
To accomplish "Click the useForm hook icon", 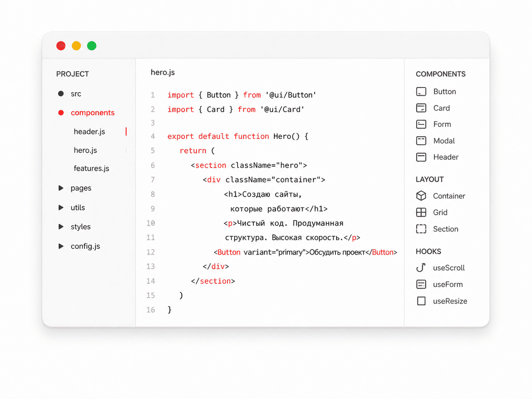I will [x=421, y=284].
